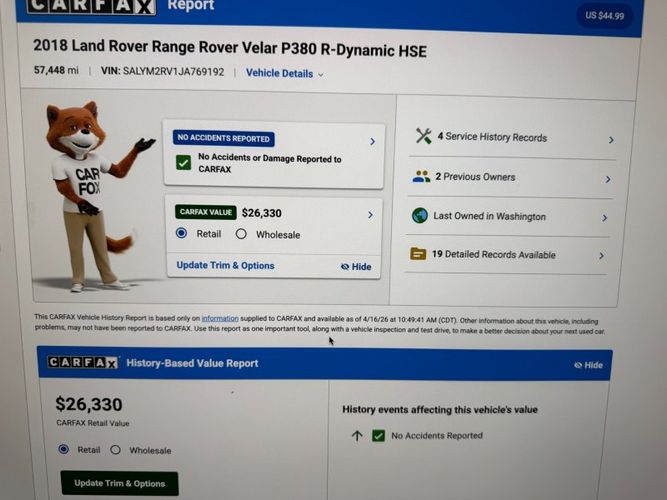Click the globe icon for Last Owned
Screen dimensions: 667x500
coord(419,215)
